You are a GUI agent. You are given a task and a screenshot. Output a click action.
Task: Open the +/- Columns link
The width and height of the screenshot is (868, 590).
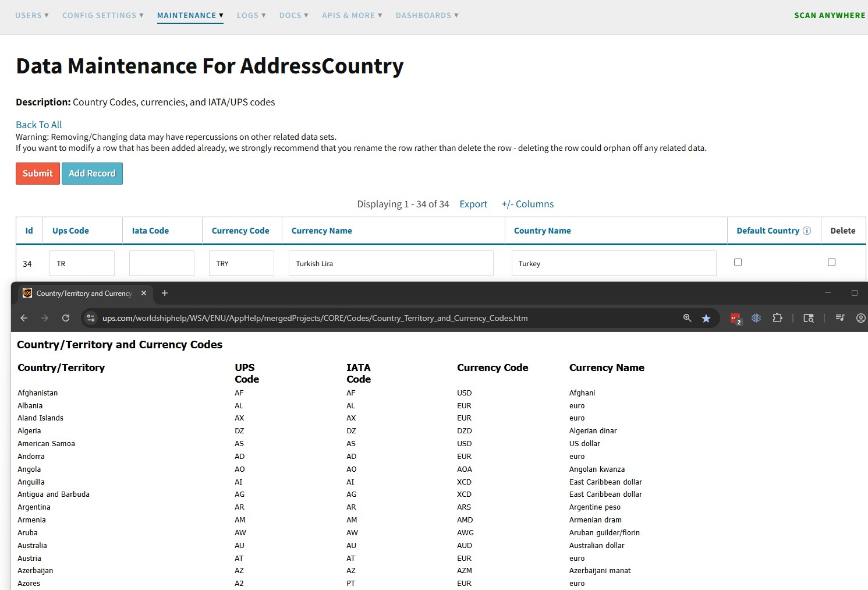pyautogui.click(x=527, y=204)
